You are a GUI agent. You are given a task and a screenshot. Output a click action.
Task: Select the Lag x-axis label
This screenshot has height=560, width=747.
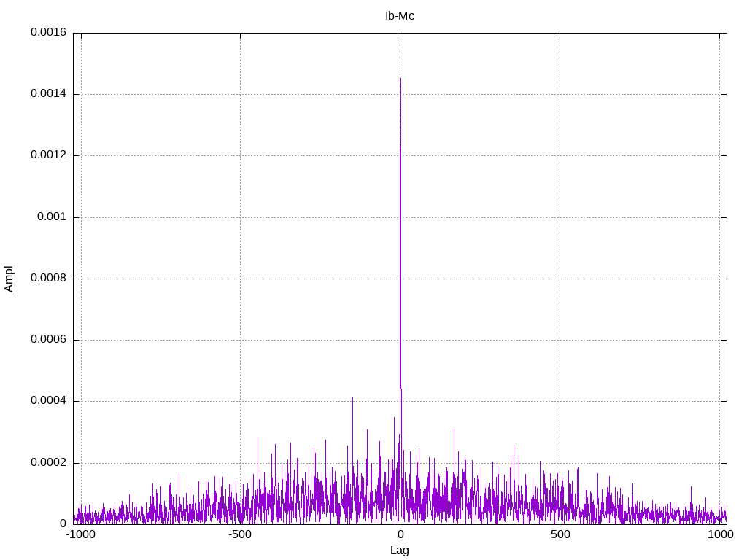point(400,551)
